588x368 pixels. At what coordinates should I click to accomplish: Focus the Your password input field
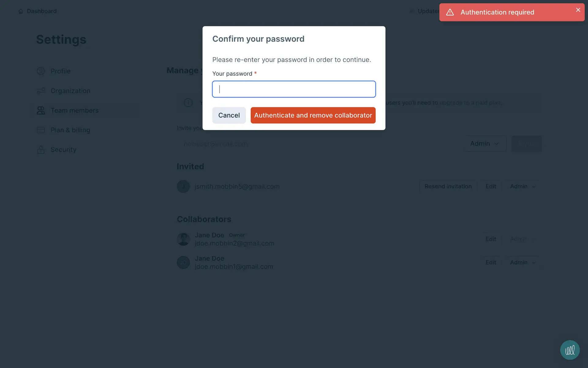pos(294,89)
